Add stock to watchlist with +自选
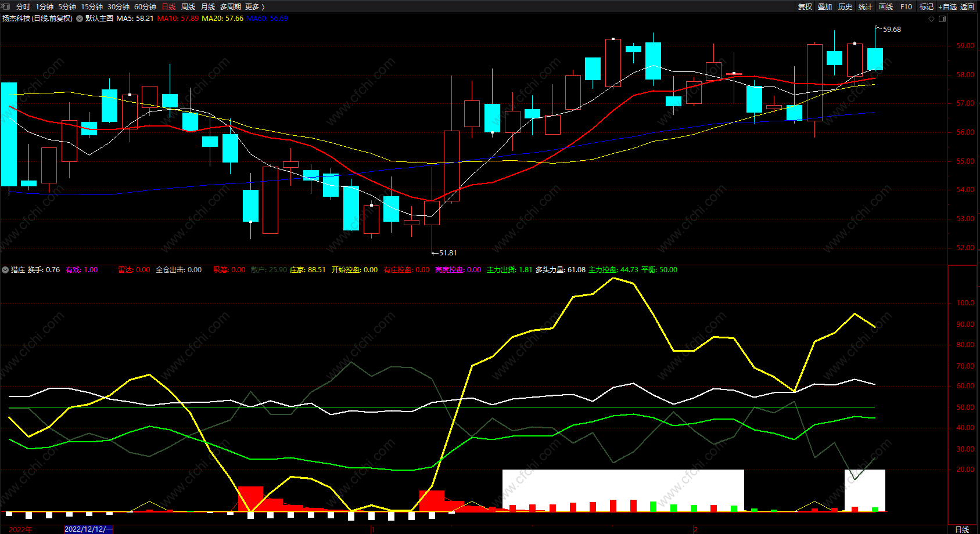Screen dimensions: 980x534 coord(947,6)
